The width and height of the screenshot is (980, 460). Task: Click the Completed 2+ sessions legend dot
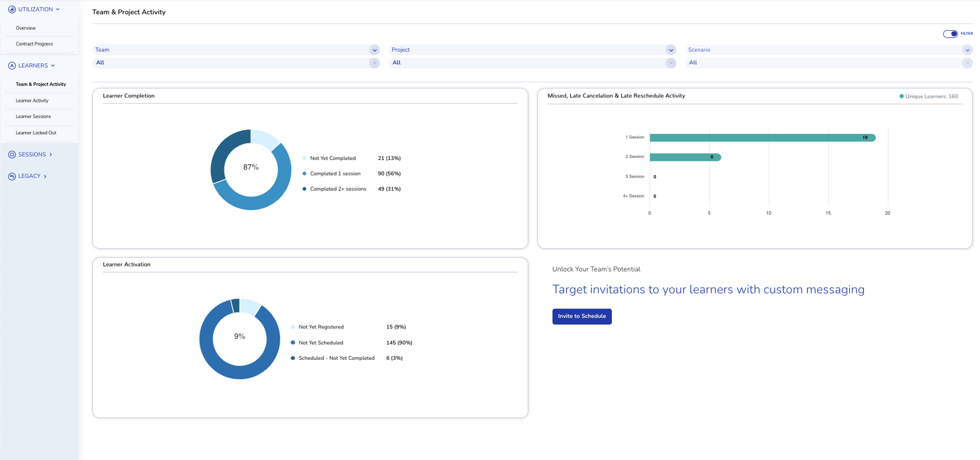[x=304, y=189]
